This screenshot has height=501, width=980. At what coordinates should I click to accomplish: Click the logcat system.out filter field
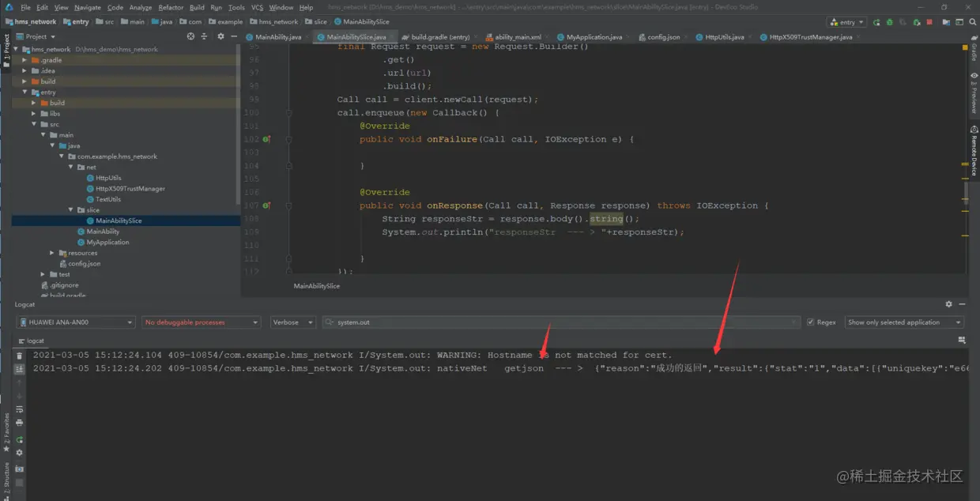point(561,322)
